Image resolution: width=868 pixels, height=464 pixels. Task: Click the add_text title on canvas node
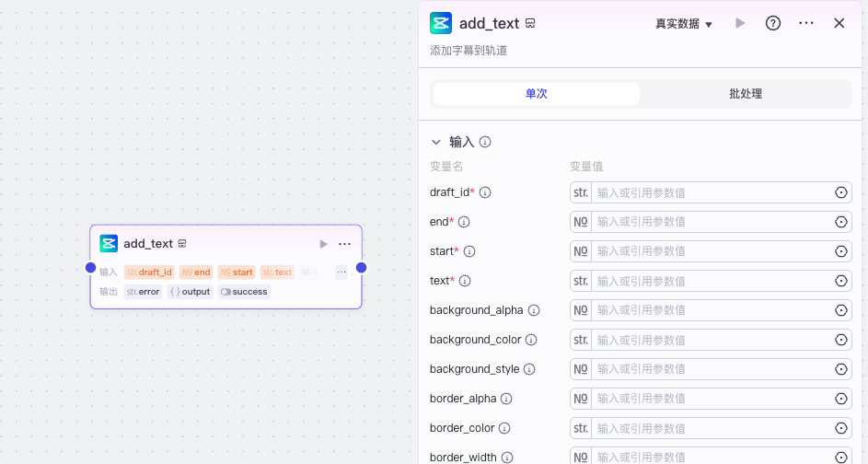148,244
